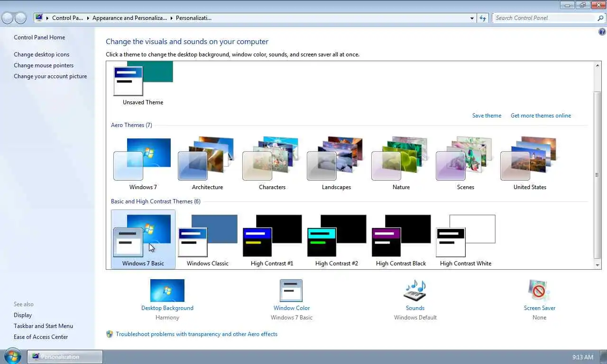607x364 pixels.
Task: Click the search magnifier icon
Action: pos(601,18)
